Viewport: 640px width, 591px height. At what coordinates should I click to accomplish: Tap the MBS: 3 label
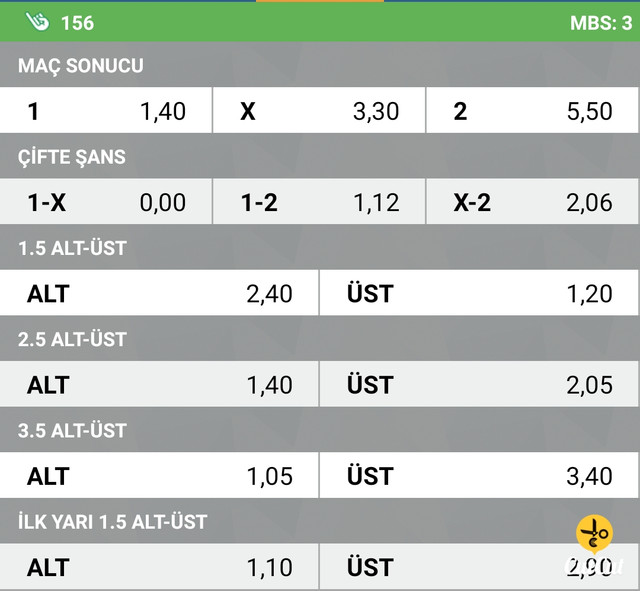pyautogui.click(x=601, y=23)
